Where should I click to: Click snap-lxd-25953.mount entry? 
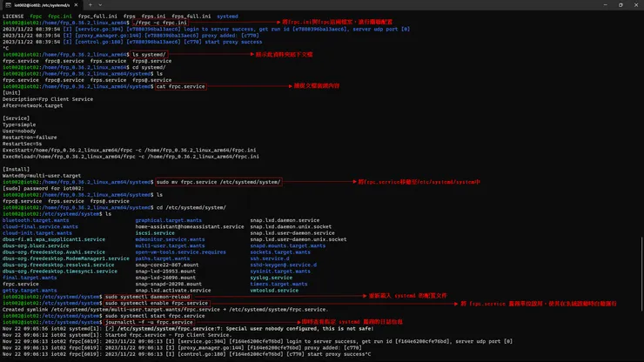(165, 271)
